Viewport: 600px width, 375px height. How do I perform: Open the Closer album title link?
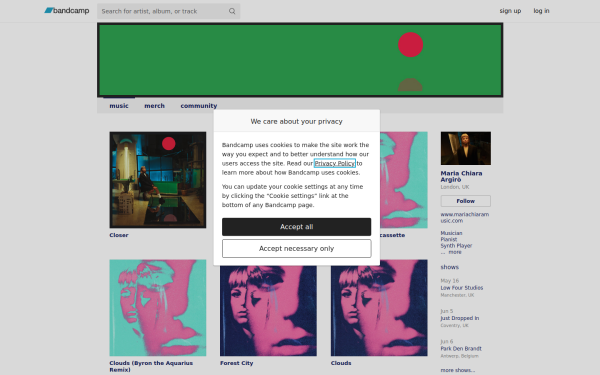pos(119,235)
